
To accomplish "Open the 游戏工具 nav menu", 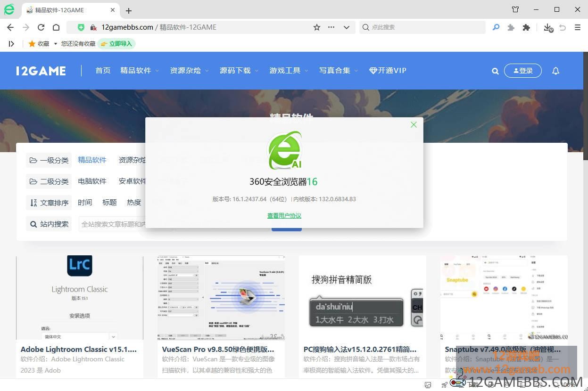I will click(289, 71).
